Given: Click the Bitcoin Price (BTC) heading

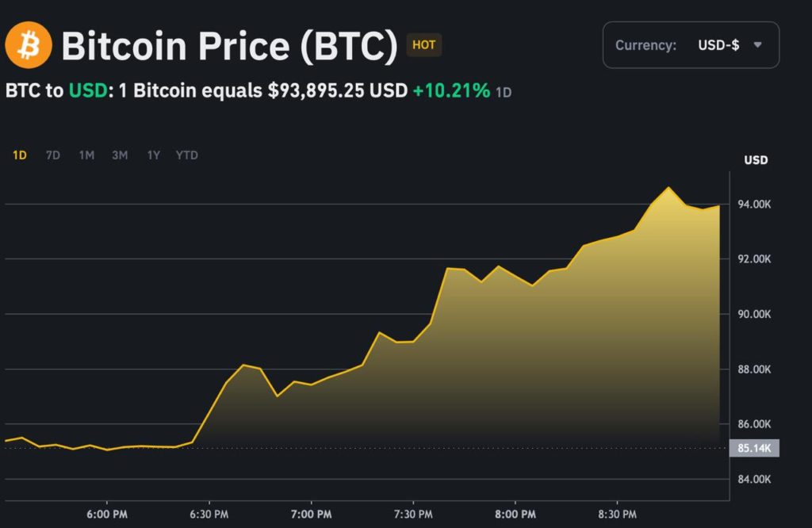Looking at the screenshot, I should coord(229,46).
